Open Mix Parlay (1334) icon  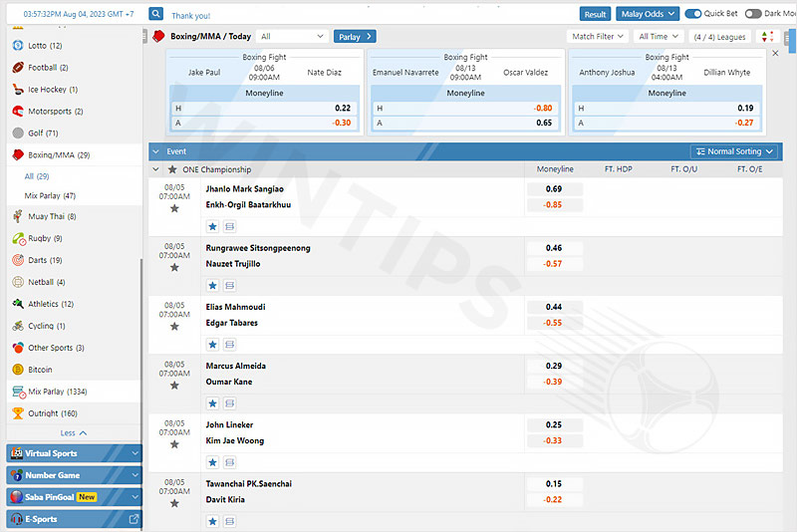coord(19,392)
